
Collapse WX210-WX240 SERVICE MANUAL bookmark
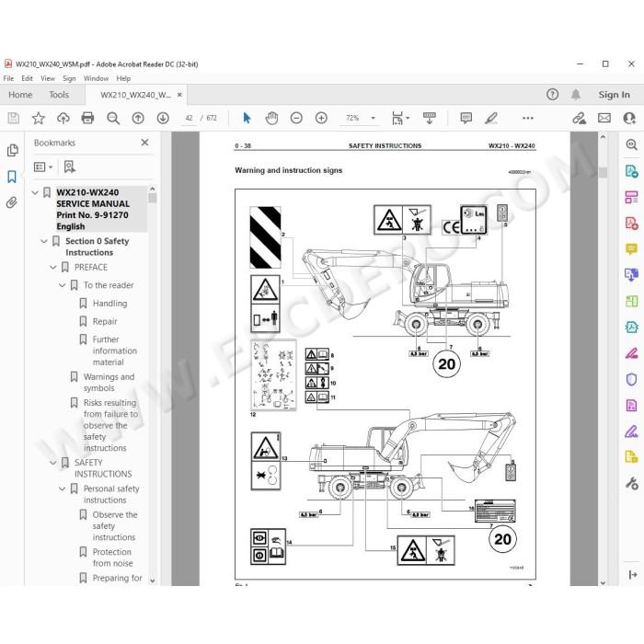(35, 192)
